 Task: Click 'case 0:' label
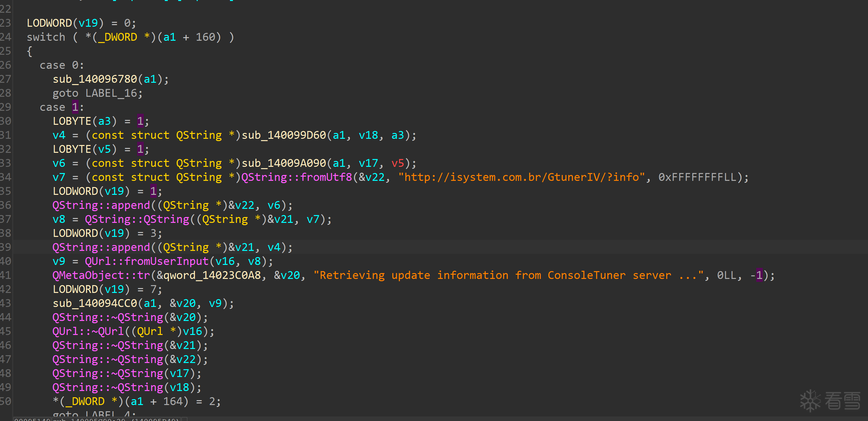click(62, 65)
